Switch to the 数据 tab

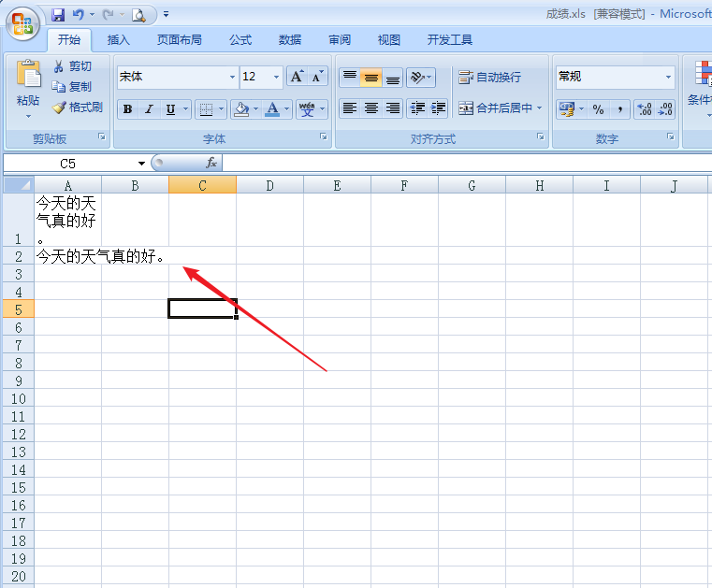(290, 40)
